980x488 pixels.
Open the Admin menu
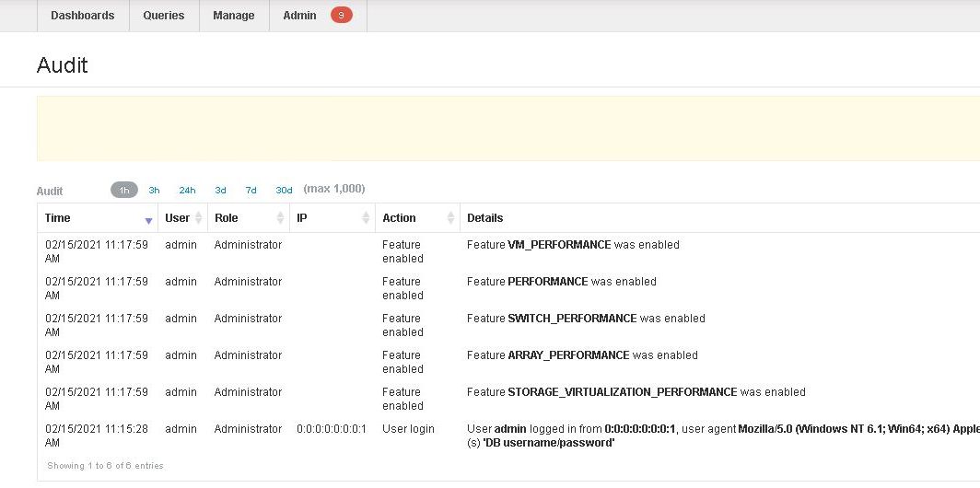pyautogui.click(x=300, y=16)
